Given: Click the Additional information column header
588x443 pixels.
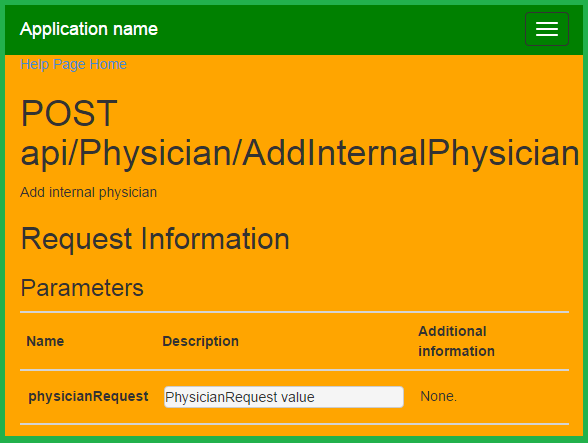Looking at the screenshot, I should click(x=456, y=341).
